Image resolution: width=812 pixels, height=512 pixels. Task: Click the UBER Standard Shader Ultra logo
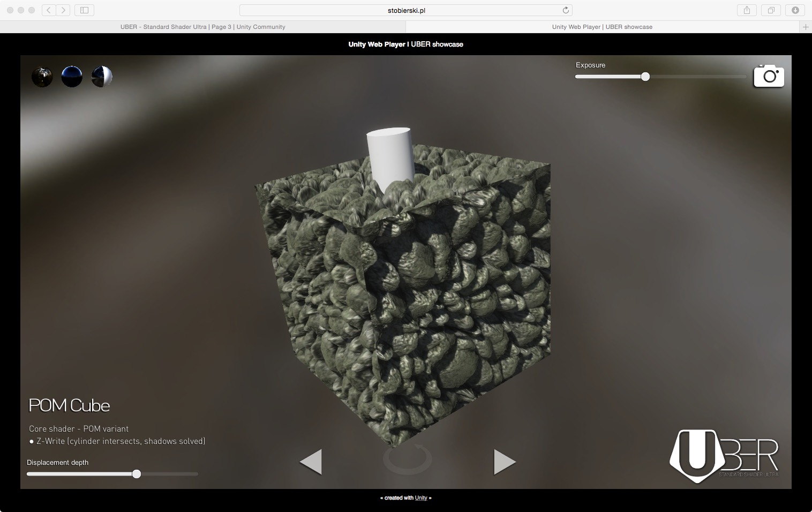[x=724, y=456]
